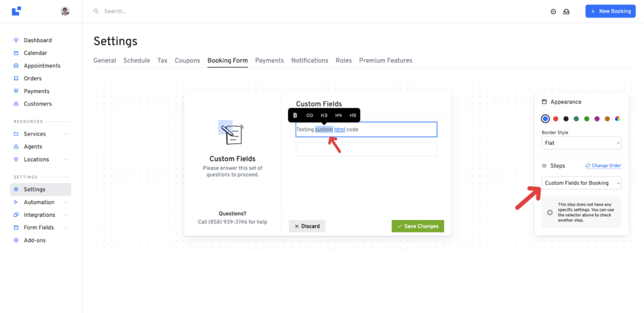
Task: Click the Calendar sidebar icon
Action: click(16, 53)
